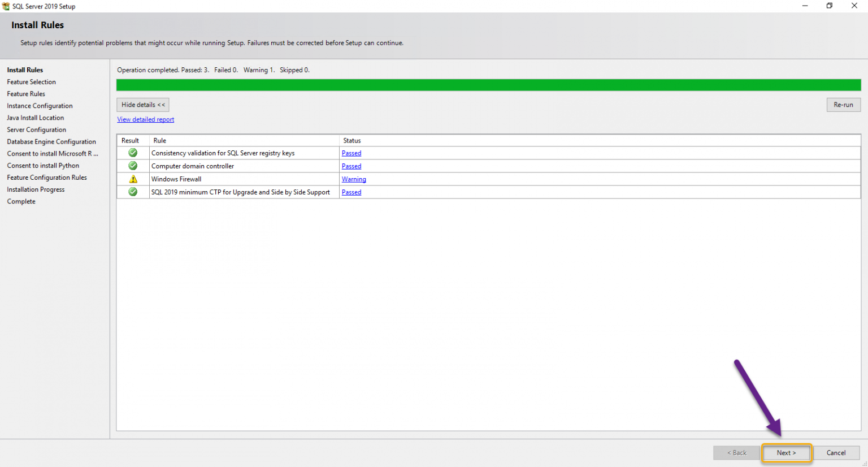Select Database Engine Configuration step

(x=51, y=141)
